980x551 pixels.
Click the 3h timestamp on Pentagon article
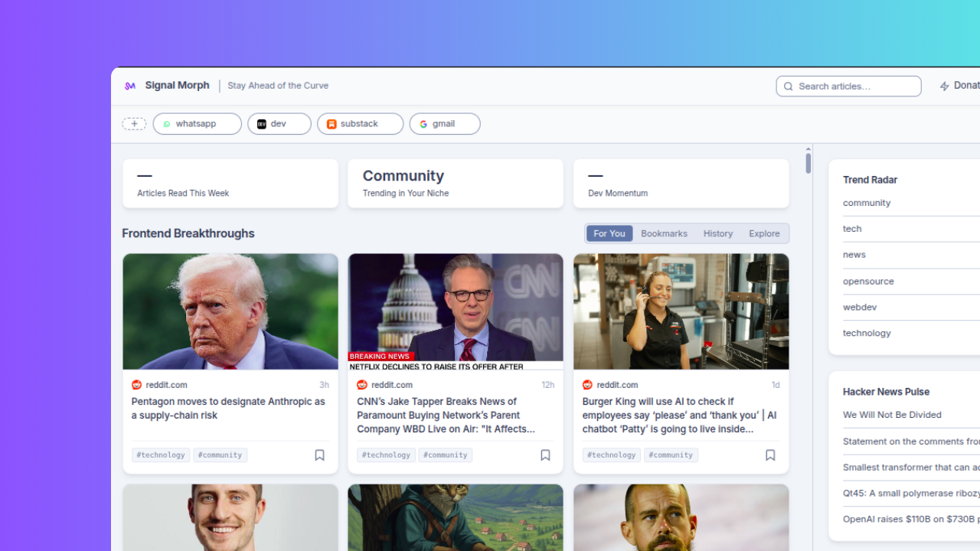point(324,385)
